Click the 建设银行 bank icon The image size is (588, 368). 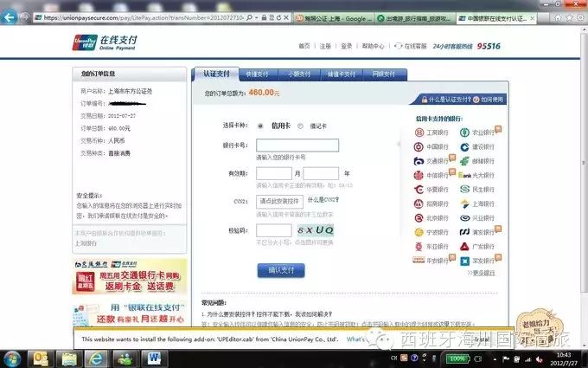[x=464, y=147]
